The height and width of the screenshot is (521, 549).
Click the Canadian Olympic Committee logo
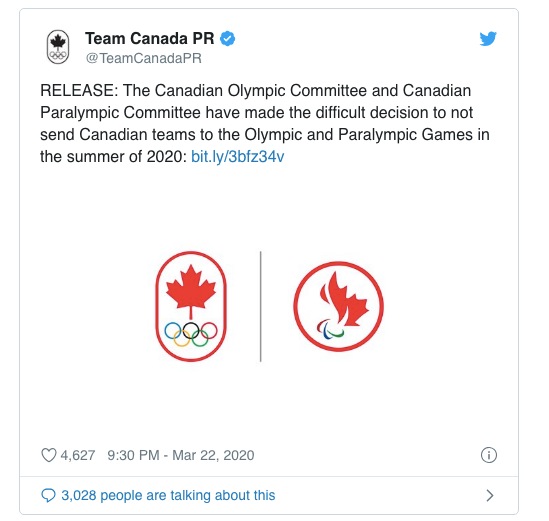click(191, 306)
